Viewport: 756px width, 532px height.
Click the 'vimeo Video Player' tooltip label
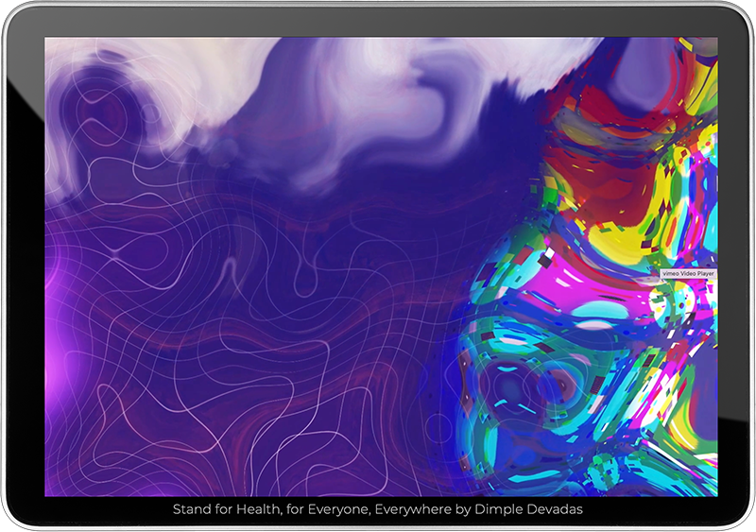click(x=688, y=273)
